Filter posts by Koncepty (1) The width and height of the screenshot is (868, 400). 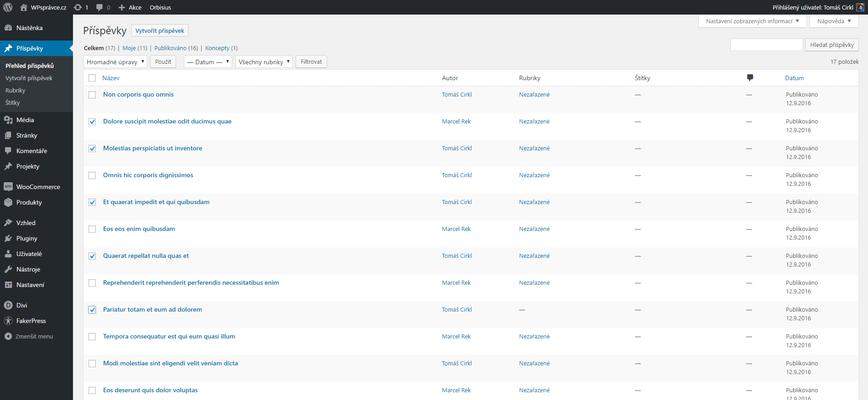coord(221,48)
